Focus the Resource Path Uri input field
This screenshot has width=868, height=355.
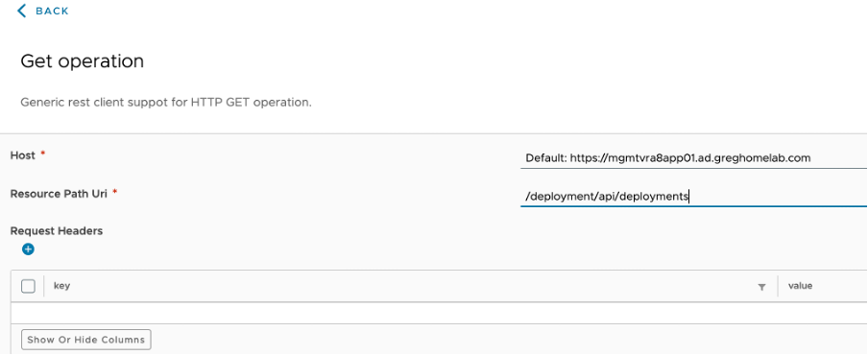tap(693, 197)
